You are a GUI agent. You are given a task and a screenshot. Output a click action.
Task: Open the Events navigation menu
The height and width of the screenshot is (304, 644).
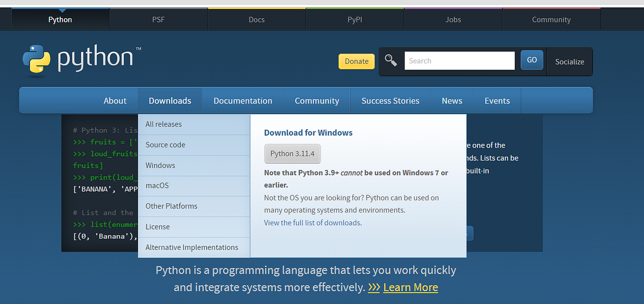pos(497,101)
